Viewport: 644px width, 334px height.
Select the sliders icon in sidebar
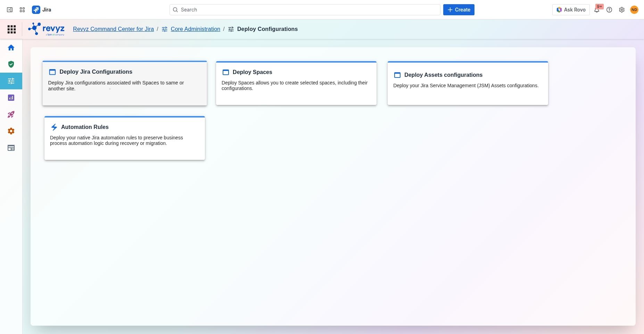(11, 81)
